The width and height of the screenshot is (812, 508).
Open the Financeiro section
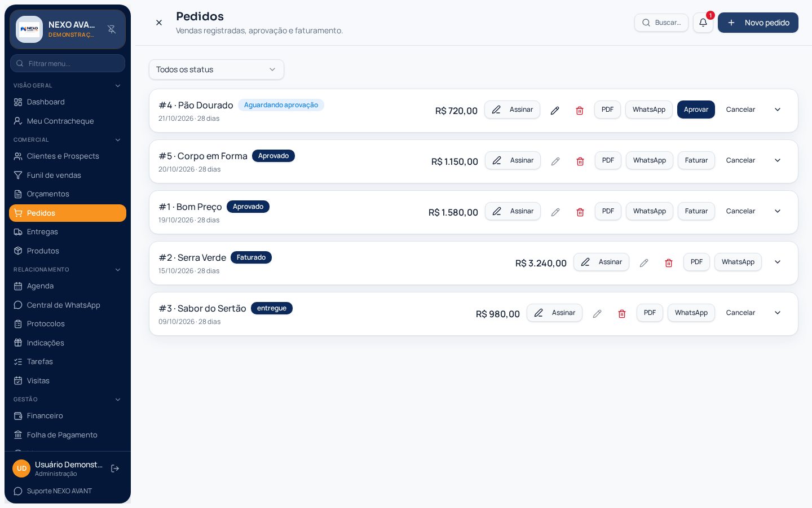click(68, 416)
